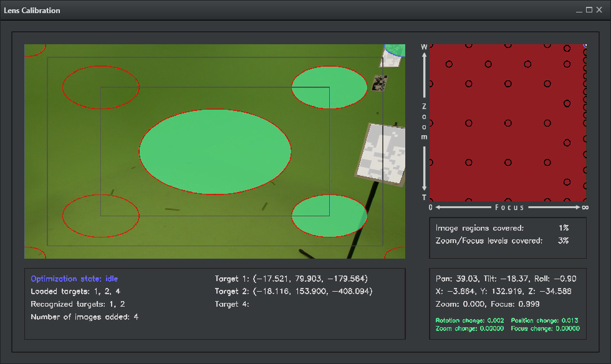Maximize the Lens Calibration window

589,11
